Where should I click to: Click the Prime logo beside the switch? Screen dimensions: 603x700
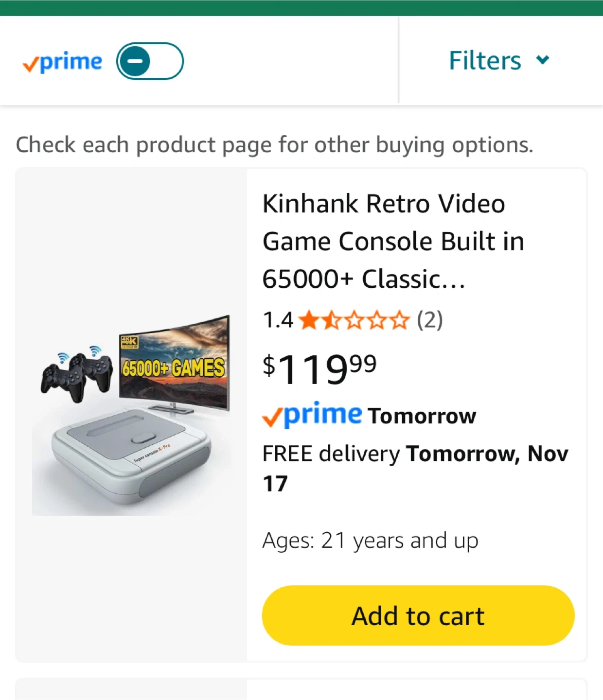pos(63,62)
